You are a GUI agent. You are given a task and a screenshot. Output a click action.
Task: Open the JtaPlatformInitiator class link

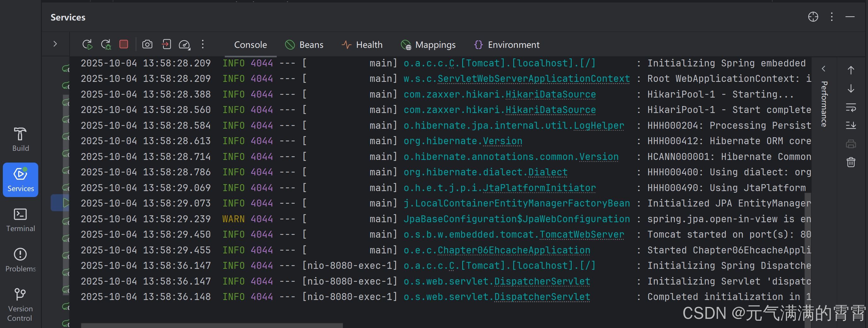tap(539, 188)
